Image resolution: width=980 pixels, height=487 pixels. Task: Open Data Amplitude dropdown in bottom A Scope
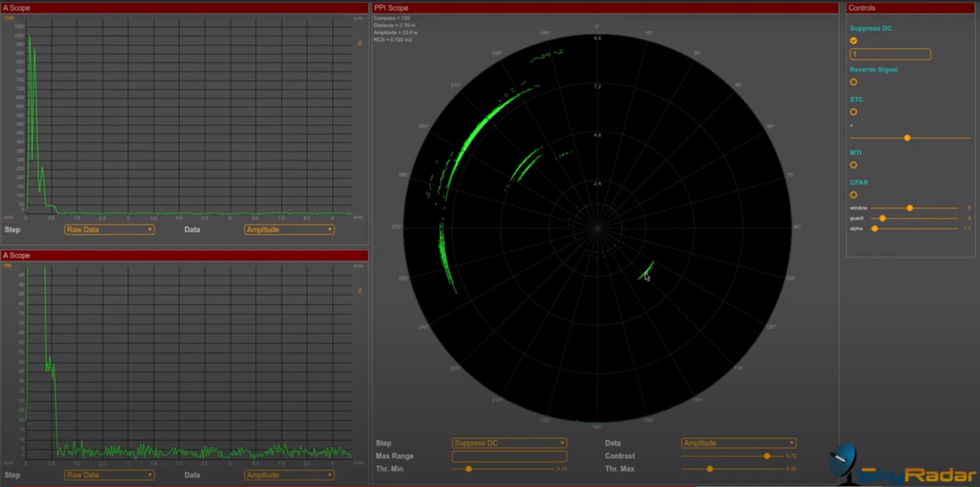[289, 475]
